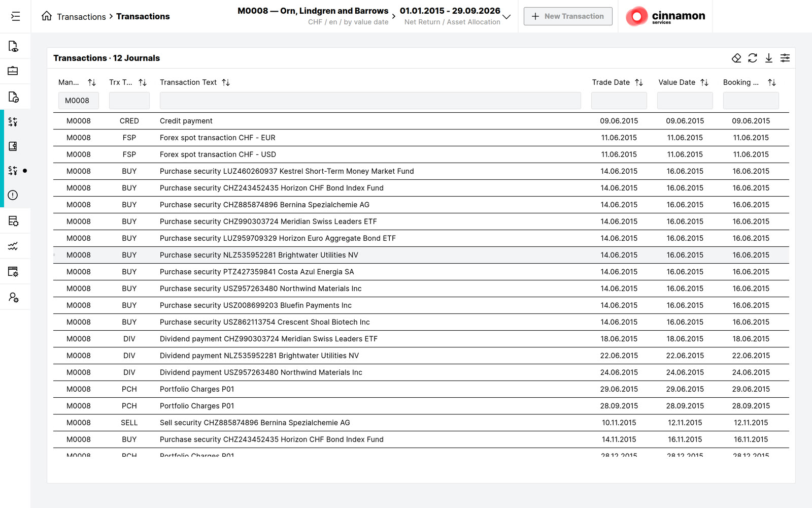Open table column settings sliders icon
Viewport: 812px width, 508px height.
(785, 58)
